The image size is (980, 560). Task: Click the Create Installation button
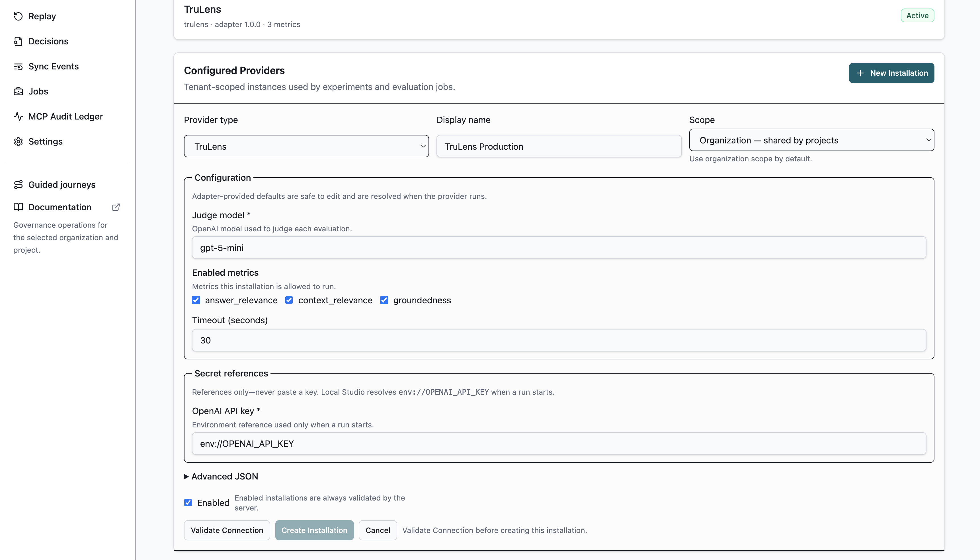click(x=314, y=530)
